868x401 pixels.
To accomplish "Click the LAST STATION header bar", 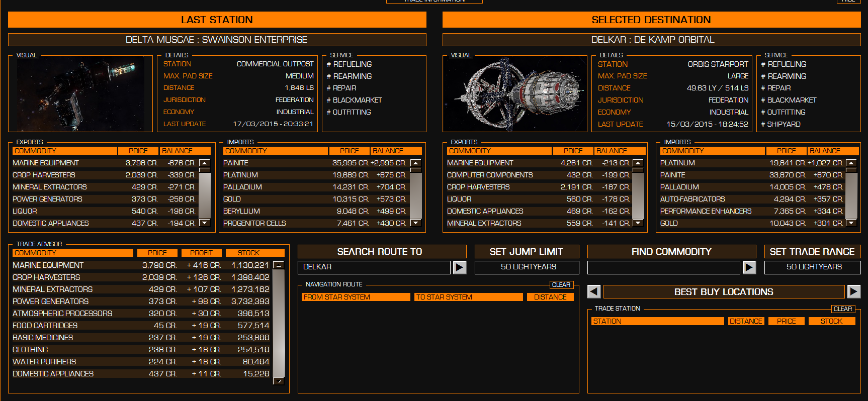I will (x=217, y=20).
